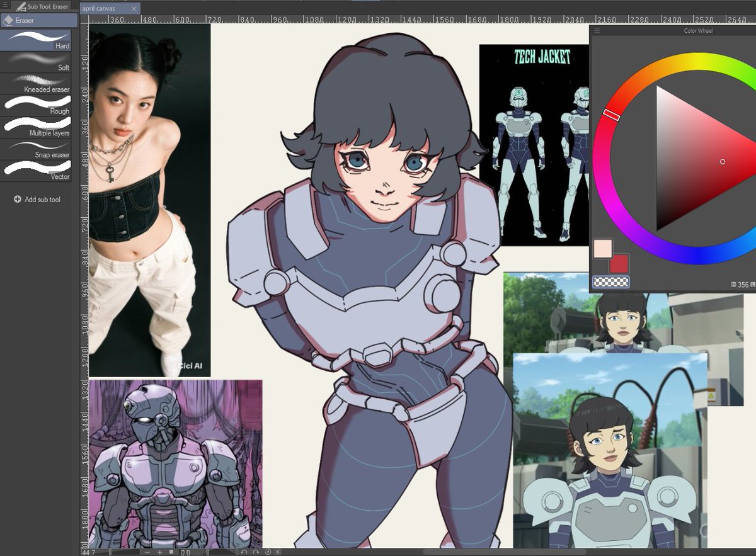This screenshot has width=756, height=556.
Task: Click the color picker point in the triangle
Action: tap(723, 162)
